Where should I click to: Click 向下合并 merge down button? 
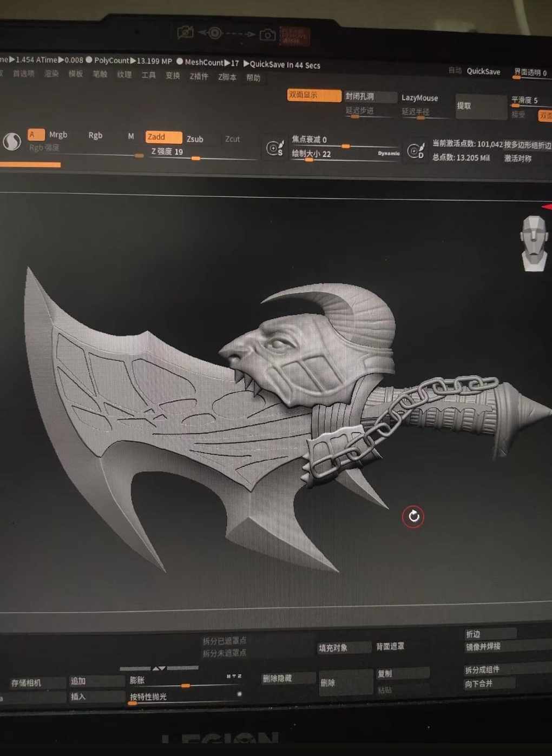click(x=489, y=684)
